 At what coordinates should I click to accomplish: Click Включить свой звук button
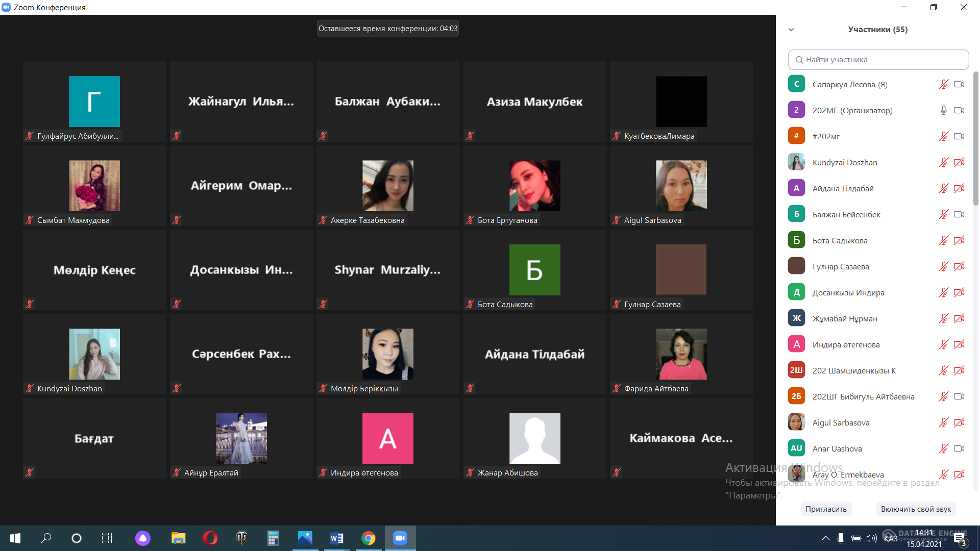916,509
